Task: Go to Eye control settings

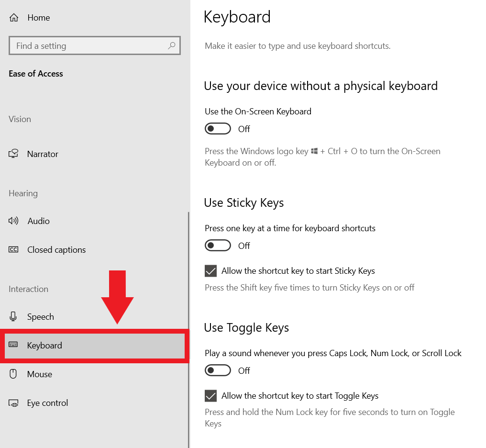Action: click(x=47, y=403)
